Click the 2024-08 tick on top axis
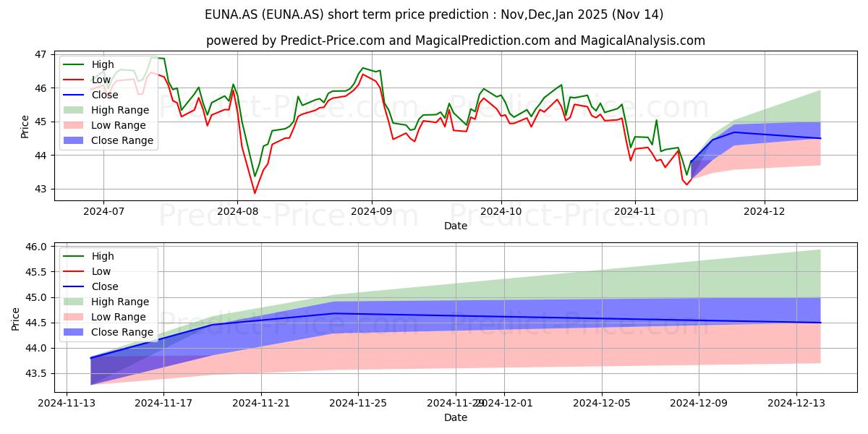Viewport: 868px width, 434px height. [237, 213]
